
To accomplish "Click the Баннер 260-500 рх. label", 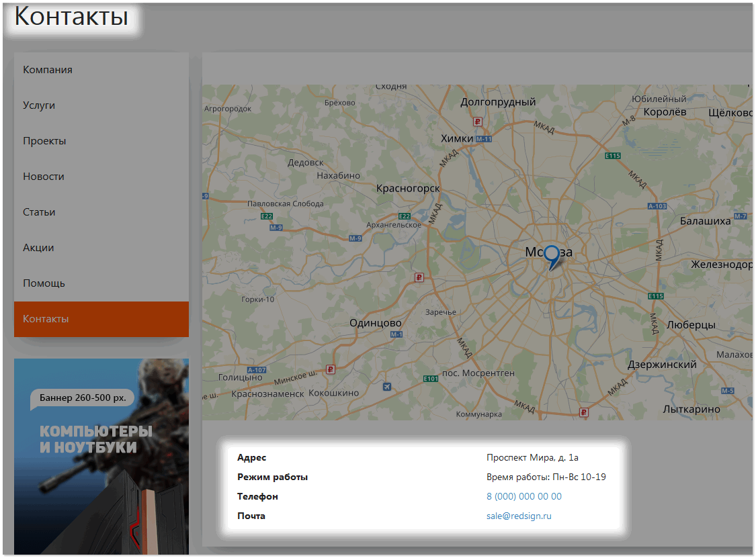I will (x=83, y=398).
